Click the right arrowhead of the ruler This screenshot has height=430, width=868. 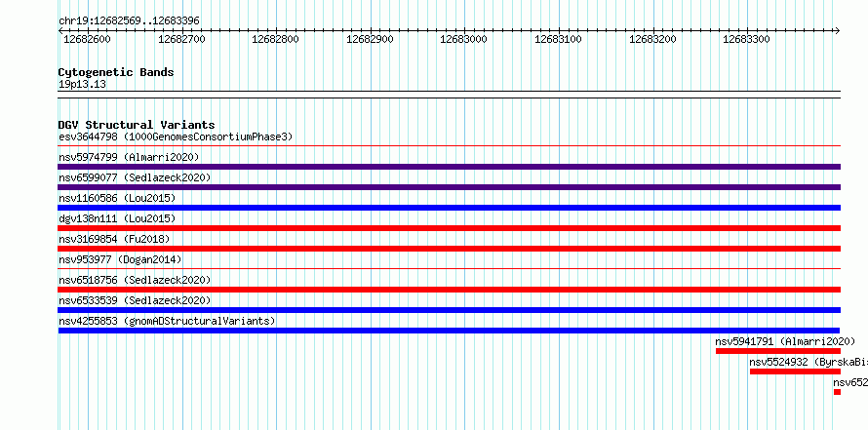tap(838, 30)
